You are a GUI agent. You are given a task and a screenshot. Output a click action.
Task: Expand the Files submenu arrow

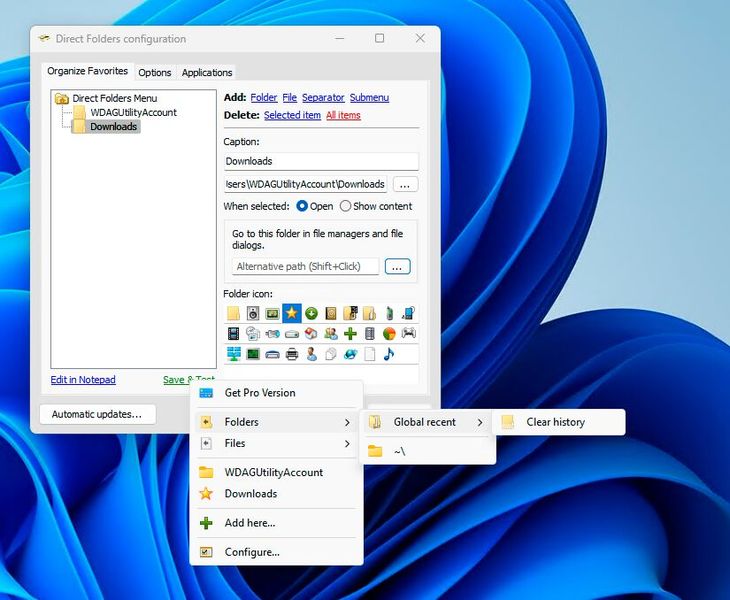(x=347, y=444)
